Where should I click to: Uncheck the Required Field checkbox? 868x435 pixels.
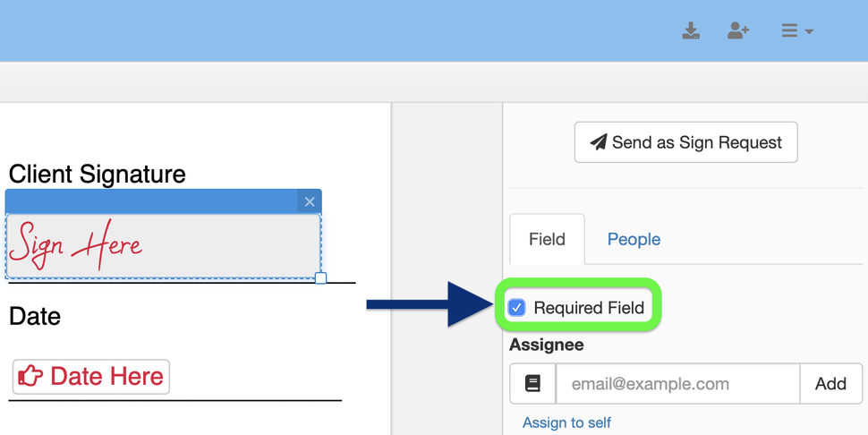[517, 308]
